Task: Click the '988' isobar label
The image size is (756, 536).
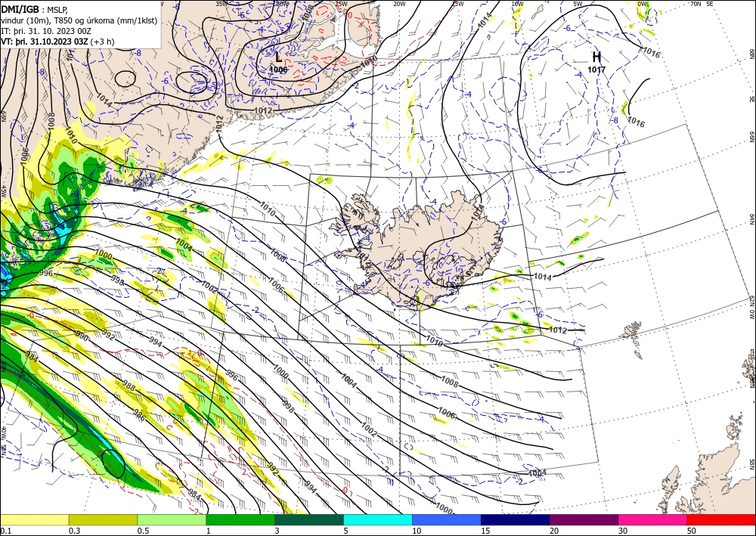Action: pyautogui.click(x=129, y=386)
